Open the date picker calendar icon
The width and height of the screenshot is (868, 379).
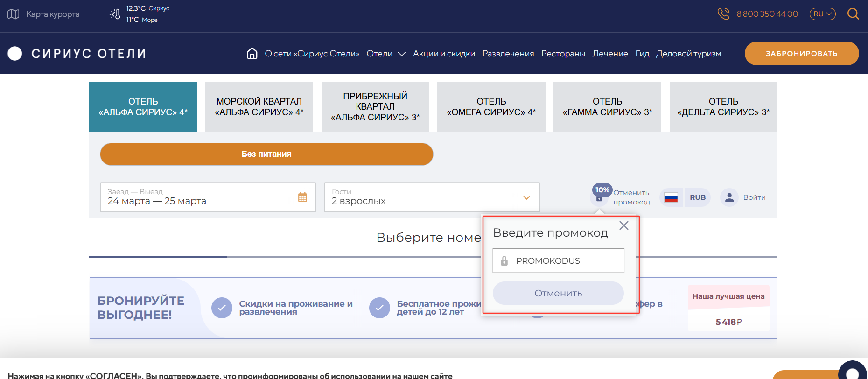coord(302,197)
